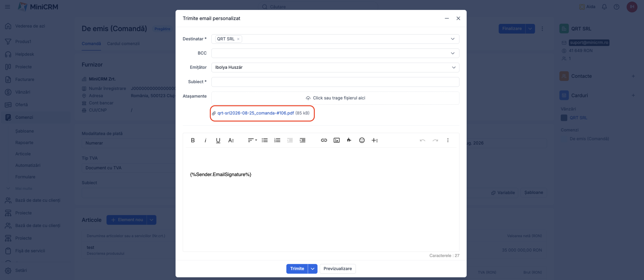Image resolution: width=644 pixels, height=280 pixels.
Task: Insert a hyperlink into the email
Action: pos(324,140)
